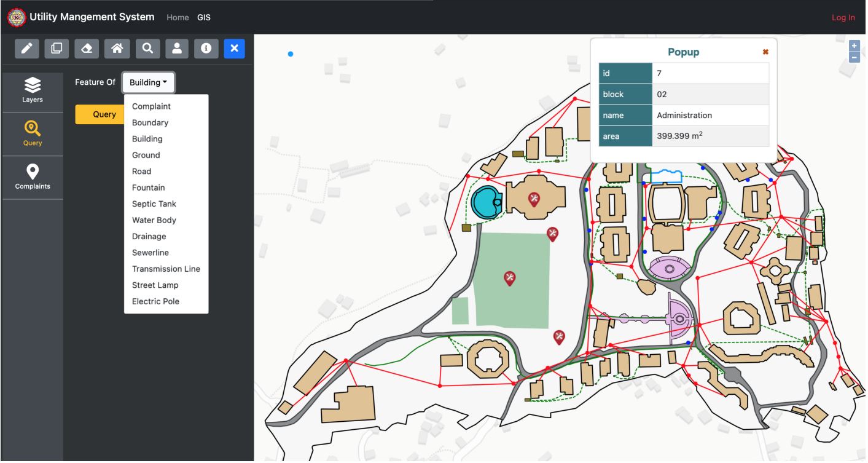
Task: Open the Layers sidebar panel
Action: tap(33, 90)
